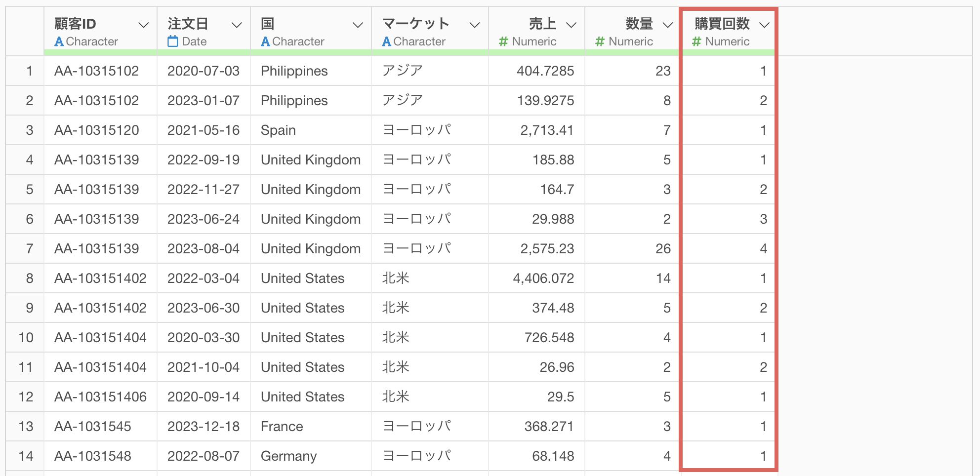Screen dimensions: 980x476
Task: Click purchase count 4 in row 7
Action: pos(764,249)
